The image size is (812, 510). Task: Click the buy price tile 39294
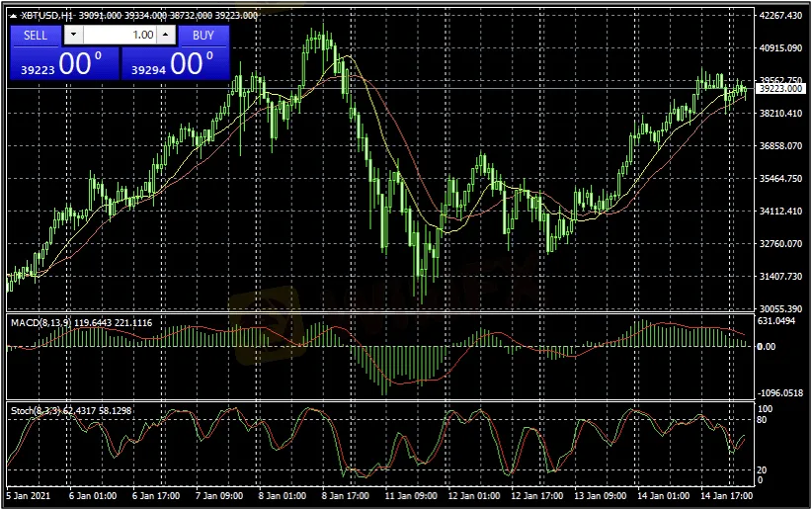[175, 64]
